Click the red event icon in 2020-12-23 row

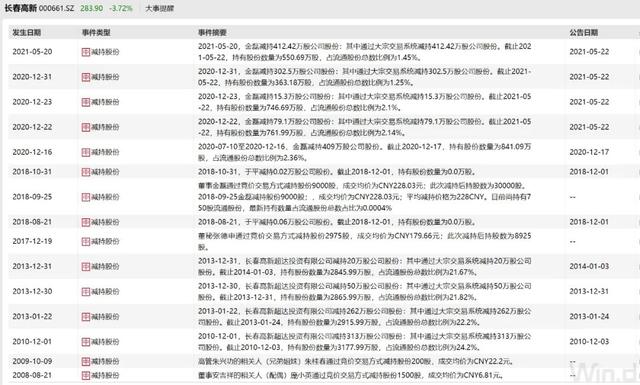[x=86, y=102]
